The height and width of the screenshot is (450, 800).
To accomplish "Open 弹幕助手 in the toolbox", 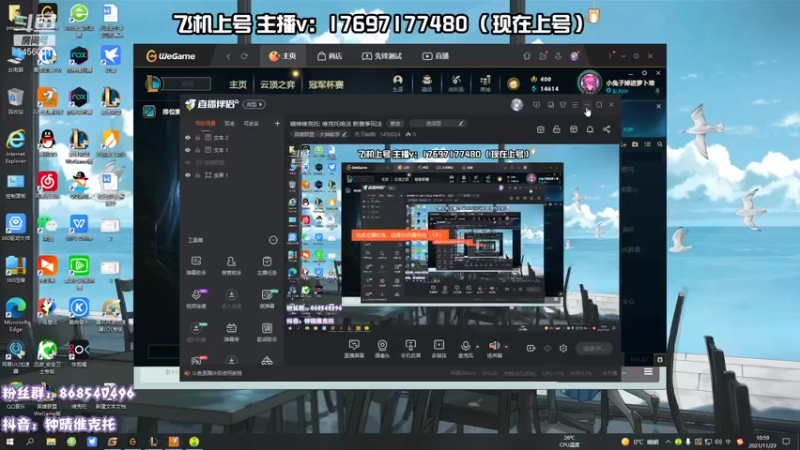I will (196, 265).
